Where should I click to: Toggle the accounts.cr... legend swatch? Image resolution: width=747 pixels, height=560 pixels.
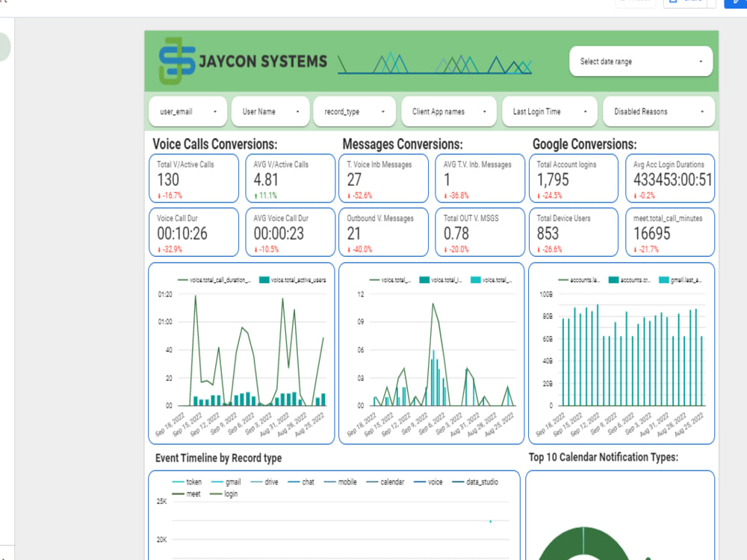click(613, 280)
